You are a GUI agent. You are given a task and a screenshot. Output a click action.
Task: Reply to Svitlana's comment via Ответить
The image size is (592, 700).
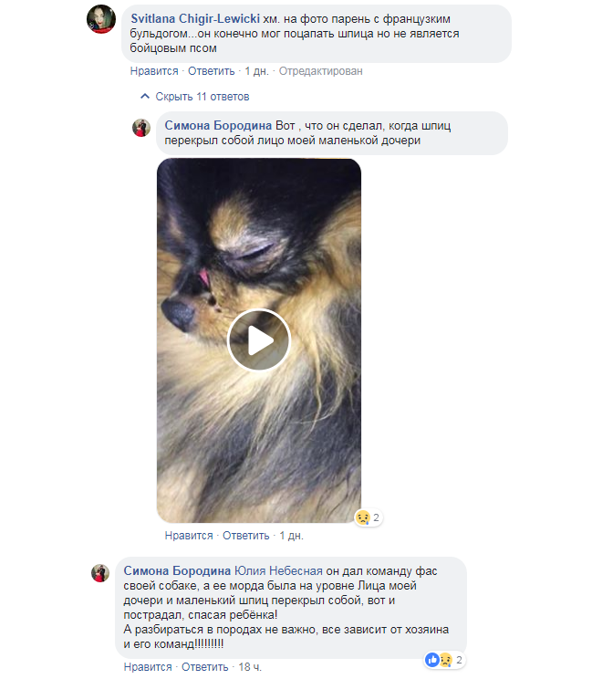coord(211,71)
